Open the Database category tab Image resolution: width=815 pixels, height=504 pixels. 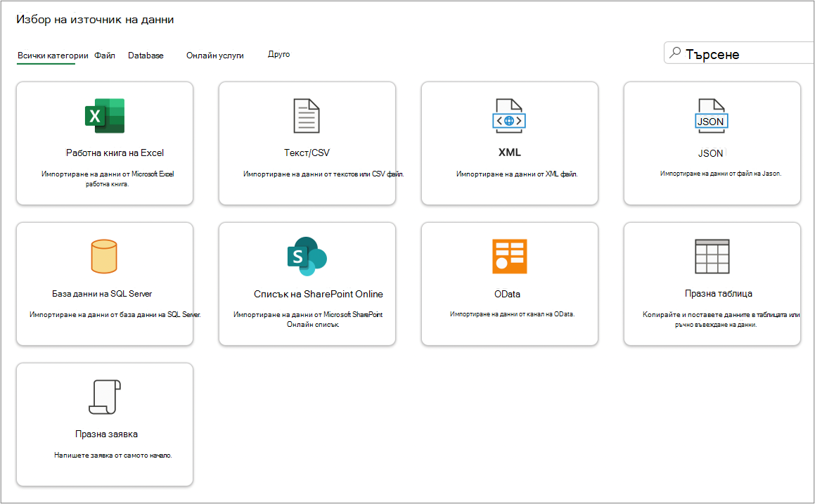[x=146, y=55]
